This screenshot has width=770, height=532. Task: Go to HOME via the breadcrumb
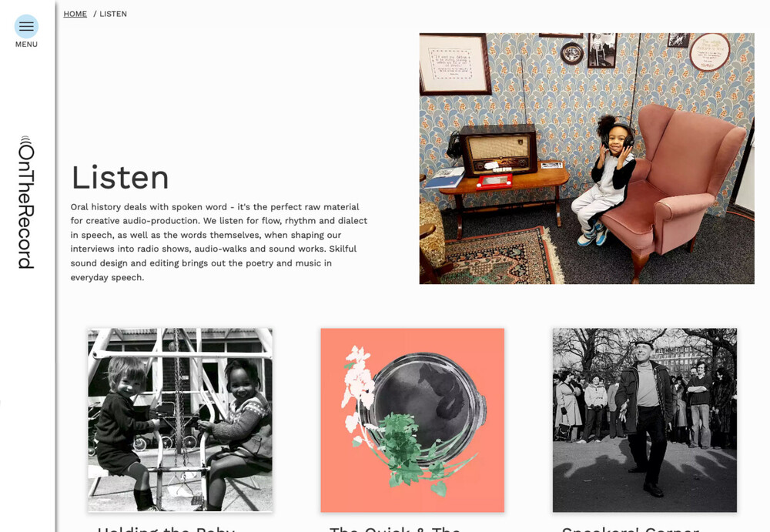tap(75, 14)
